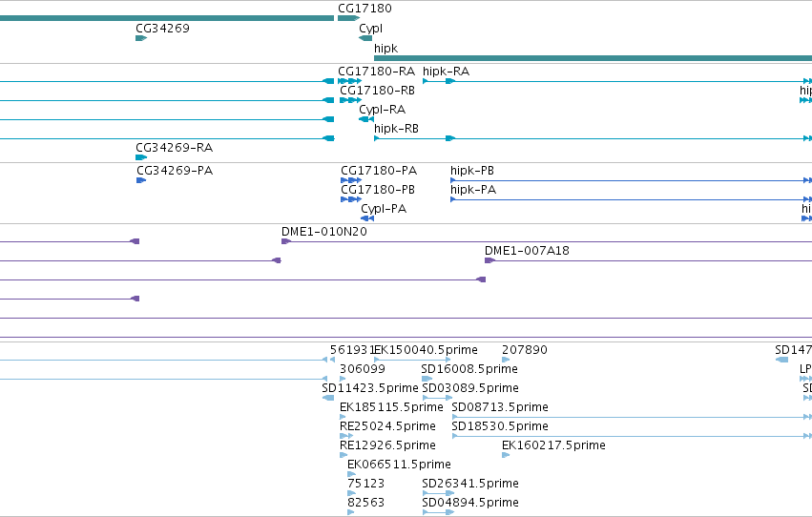This screenshot has height=517, width=812.
Task: Select the Cypl-RA transcript glyph
Action: click(366, 119)
